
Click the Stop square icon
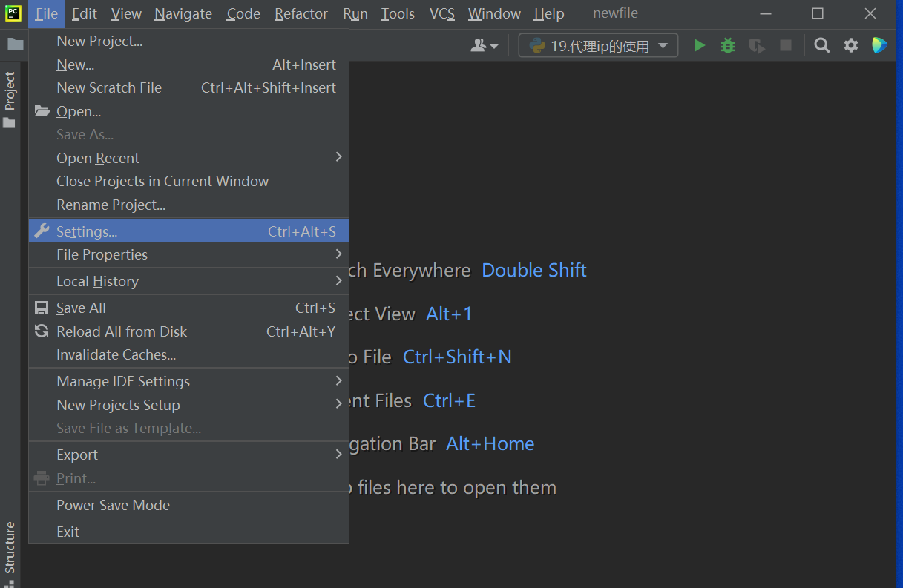click(x=786, y=46)
